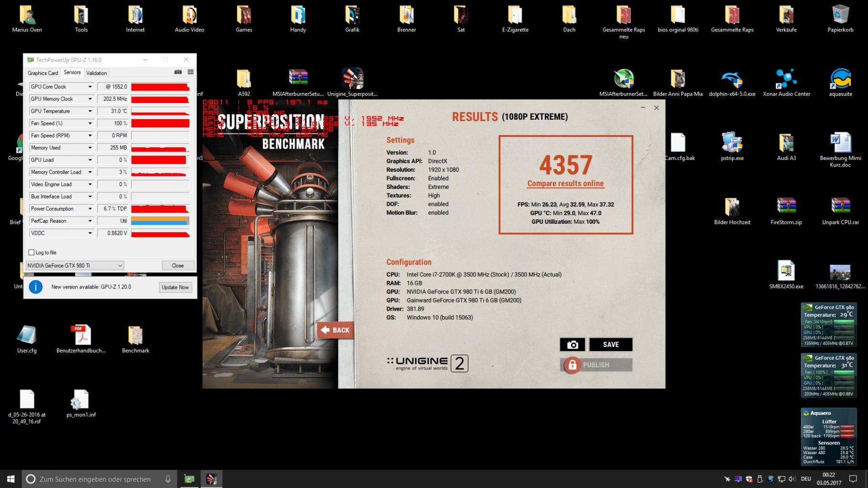868x488 pixels.
Task: Launch the Unigine_Superposition desktop shortcut
Action: coord(352,82)
